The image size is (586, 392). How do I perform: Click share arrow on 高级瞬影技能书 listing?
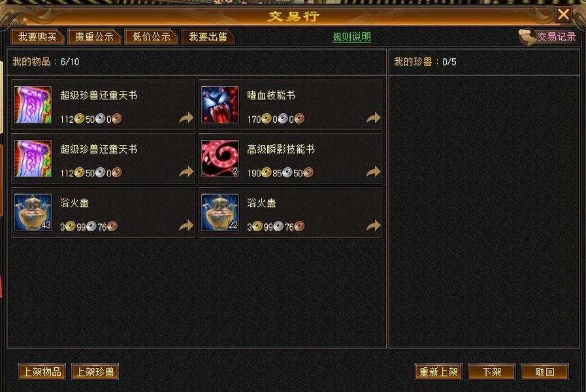tap(373, 172)
